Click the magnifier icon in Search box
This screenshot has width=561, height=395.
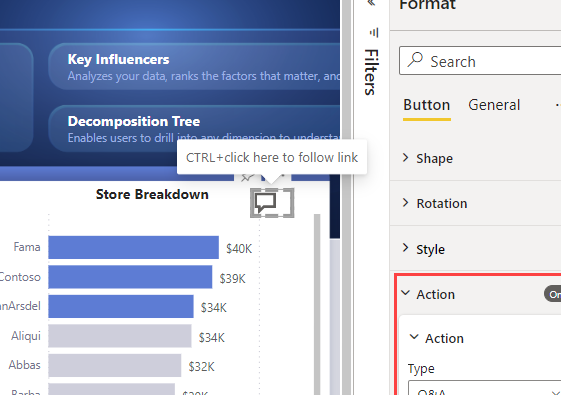coord(415,60)
